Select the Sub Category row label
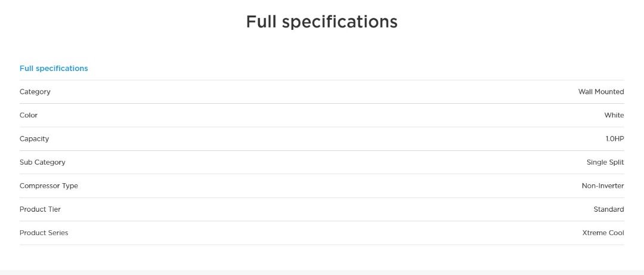644x275 pixels. 42,162
